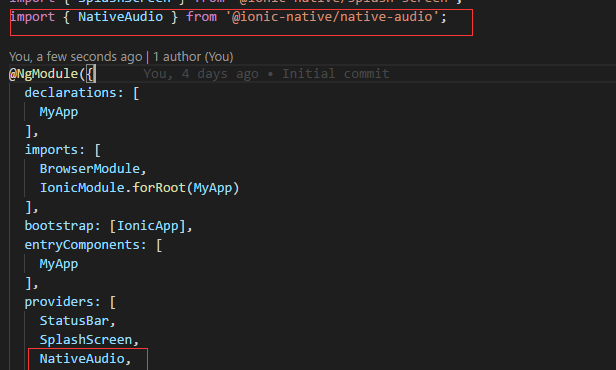The image size is (616, 370).
Task: Click SplashScreen in providers array
Action: tap(86, 340)
